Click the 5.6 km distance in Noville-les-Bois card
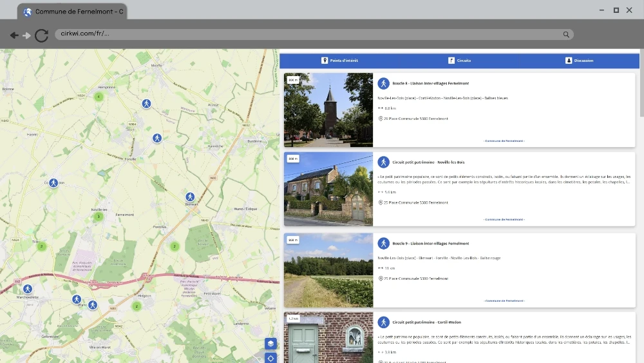 [x=390, y=192]
